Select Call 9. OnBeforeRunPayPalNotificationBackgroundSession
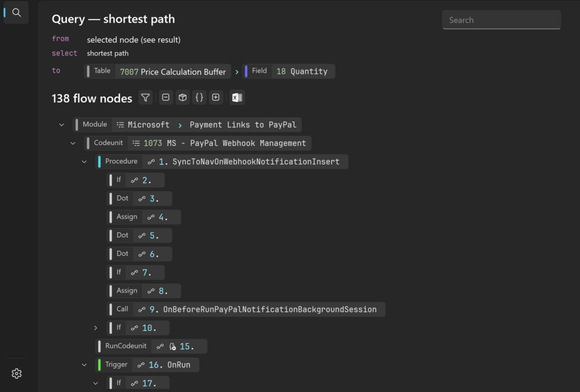Image resolution: width=580 pixels, height=392 pixels. pyautogui.click(x=246, y=309)
